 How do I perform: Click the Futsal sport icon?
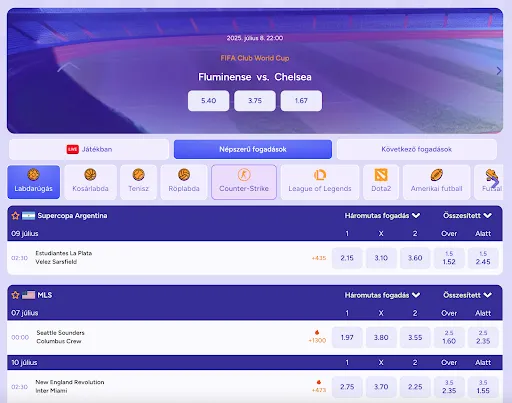pos(491,175)
